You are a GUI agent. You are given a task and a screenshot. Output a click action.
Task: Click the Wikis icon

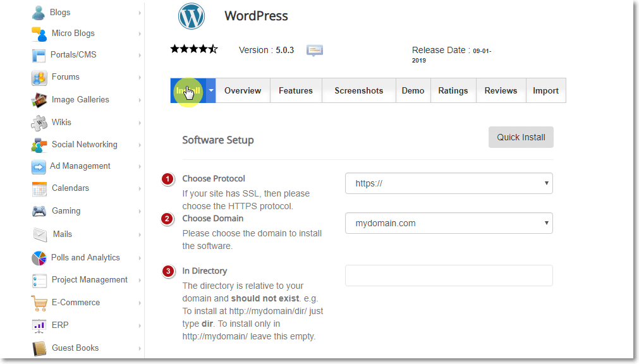coord(38,122)
